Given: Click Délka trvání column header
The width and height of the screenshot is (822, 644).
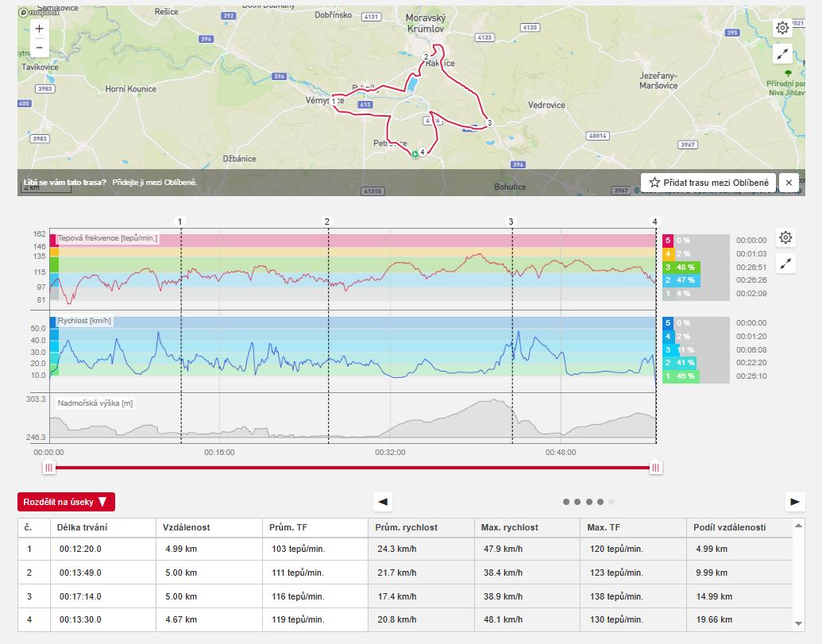Looking at the screenshot, I should pyautogui.click(x=103, y=528).
